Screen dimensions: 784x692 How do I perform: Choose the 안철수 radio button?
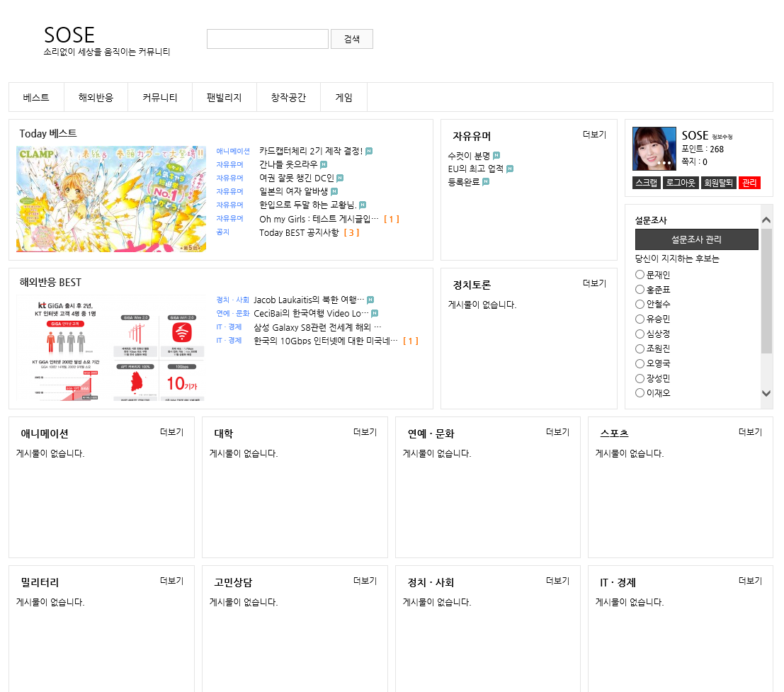[x=640, y=304]
